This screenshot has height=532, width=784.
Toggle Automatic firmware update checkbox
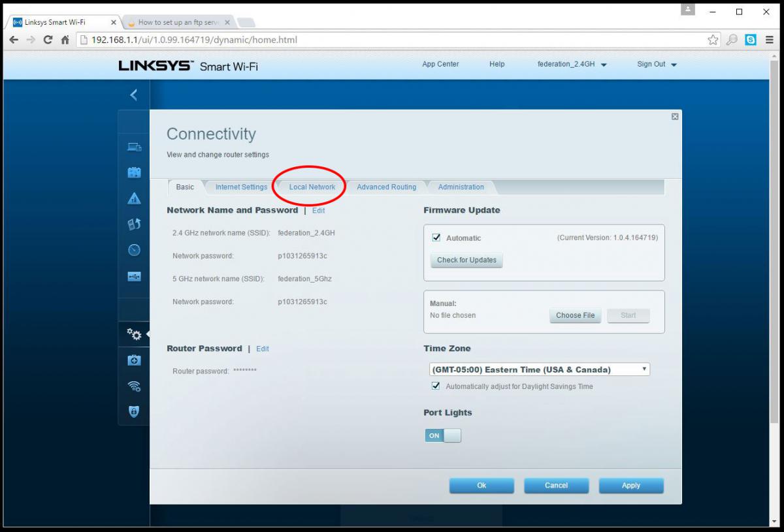(x=436, y=238)
